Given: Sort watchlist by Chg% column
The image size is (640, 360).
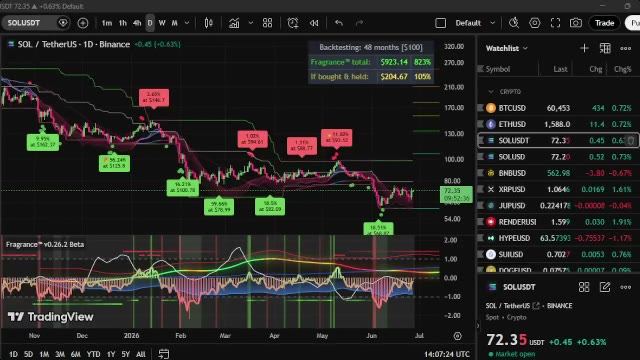Looking at the screenshot, I should (623, 69).
